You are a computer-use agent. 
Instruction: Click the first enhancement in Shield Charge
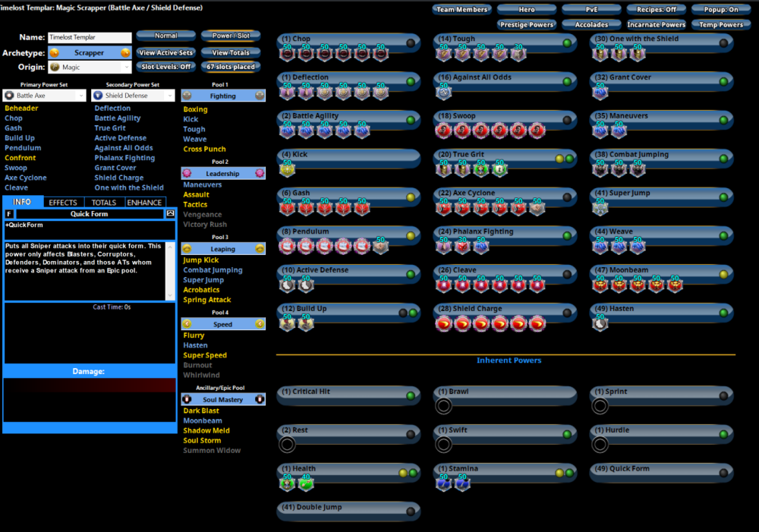[x=443, y=324]
